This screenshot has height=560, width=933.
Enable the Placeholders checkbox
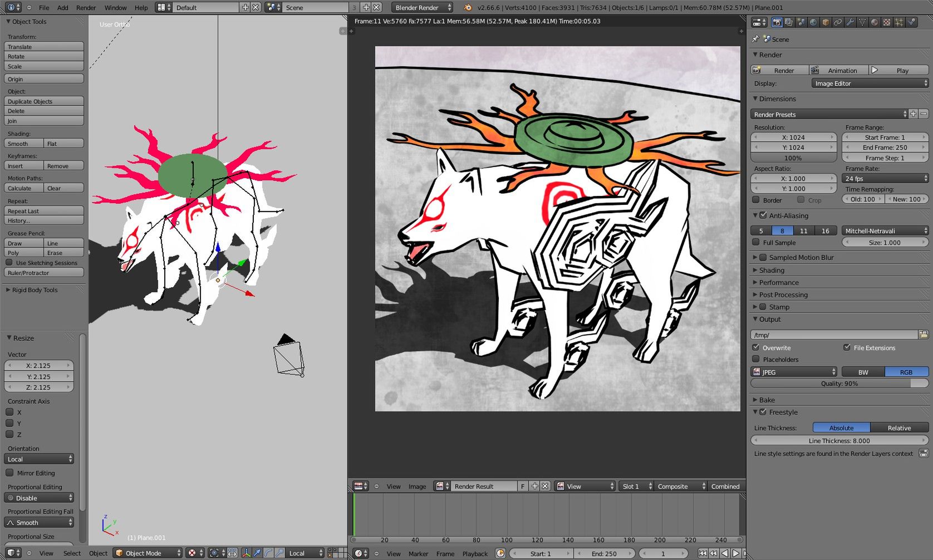(x=756, y=359)
